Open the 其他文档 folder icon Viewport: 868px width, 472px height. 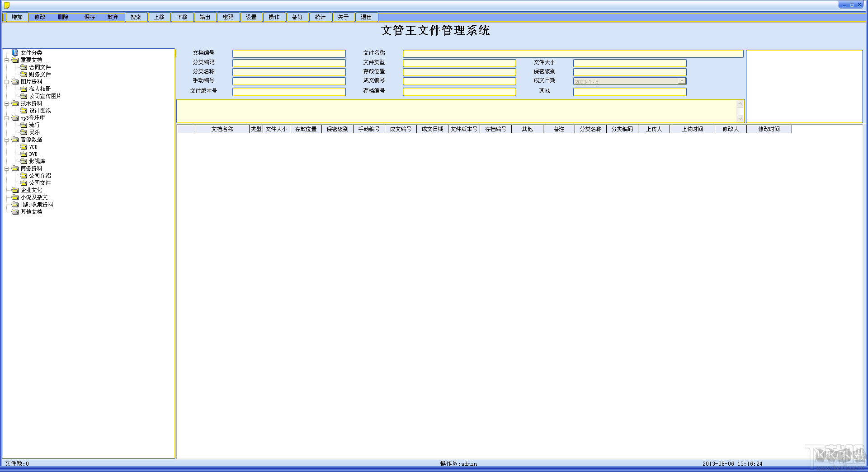coord(15,212)
